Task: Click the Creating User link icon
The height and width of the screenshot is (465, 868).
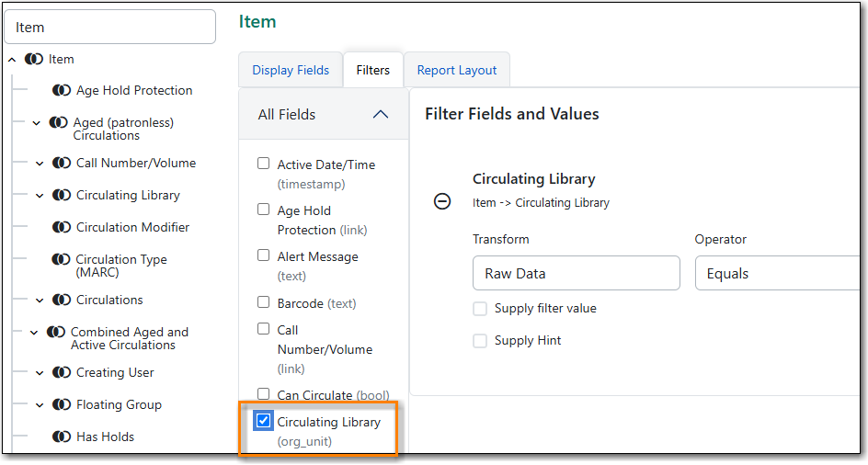Action: pyautogui.click(x=62, y=372)
